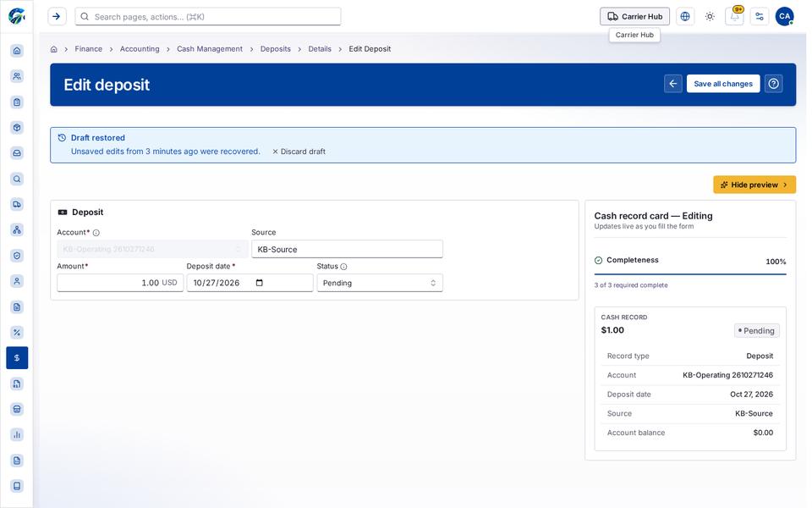Open the shield check sidebar icon
The height and width of the screenshot is (508, 812).
17,256
